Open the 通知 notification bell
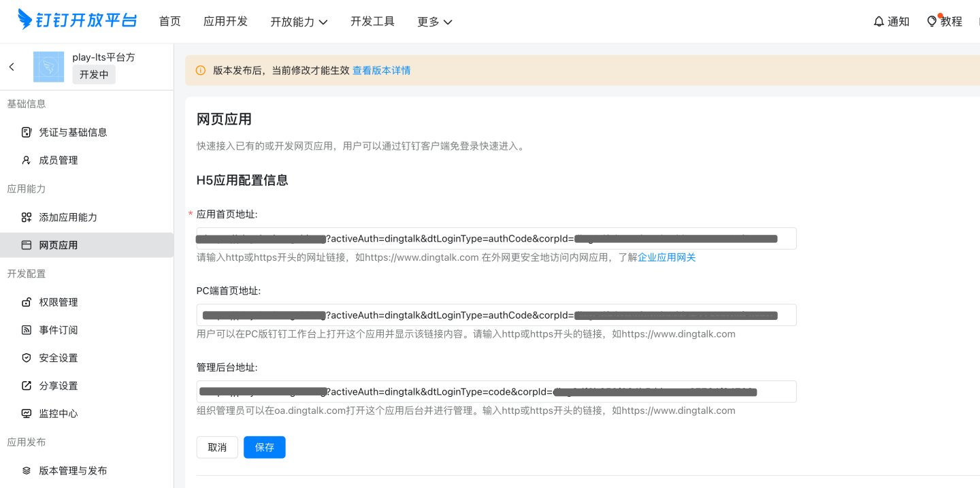This screenshot has width=980, height=488. [892, 21]
